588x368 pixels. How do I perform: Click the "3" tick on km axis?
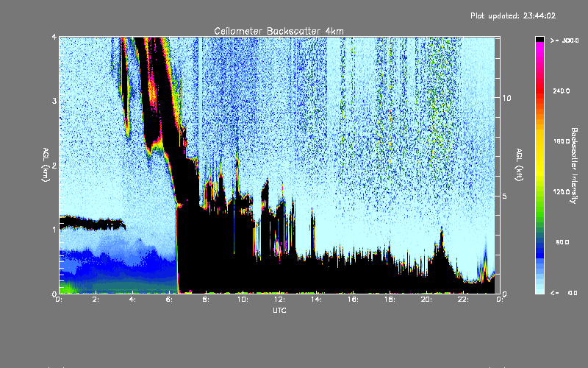click(54, 101)
